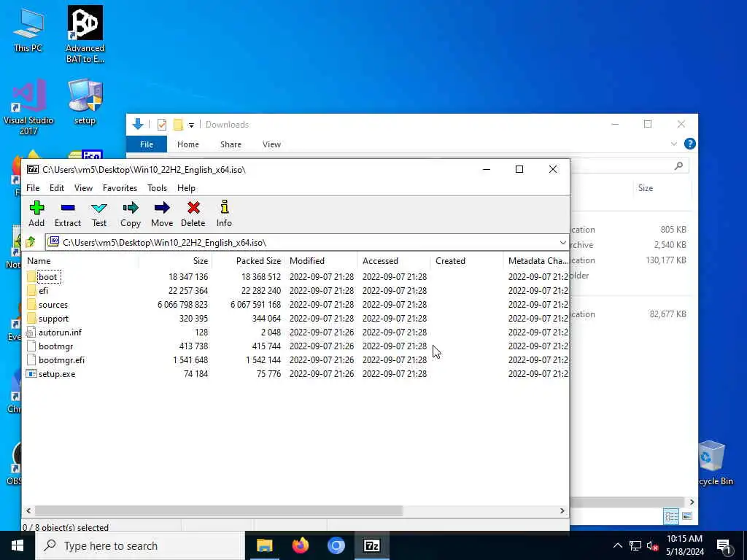Select the setup.exe file icon
The image size is (747, 560).
coord(31,374)
